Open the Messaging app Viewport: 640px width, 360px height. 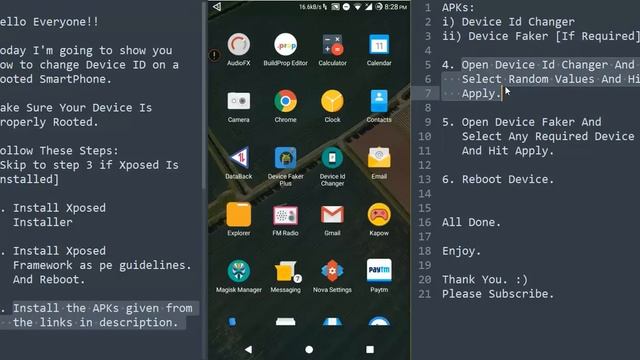tap(285, 276)
